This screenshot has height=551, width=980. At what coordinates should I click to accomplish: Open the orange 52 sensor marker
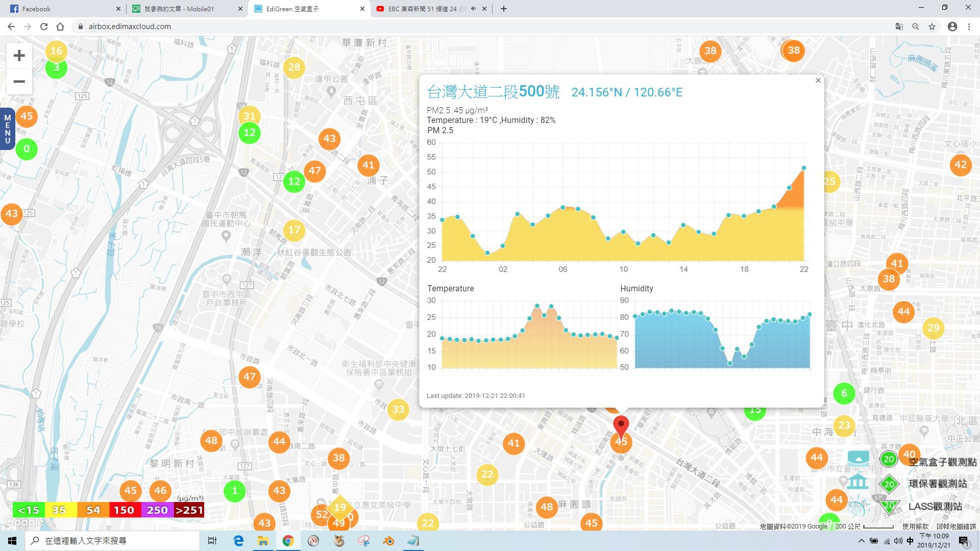click(x=322, y=514)
